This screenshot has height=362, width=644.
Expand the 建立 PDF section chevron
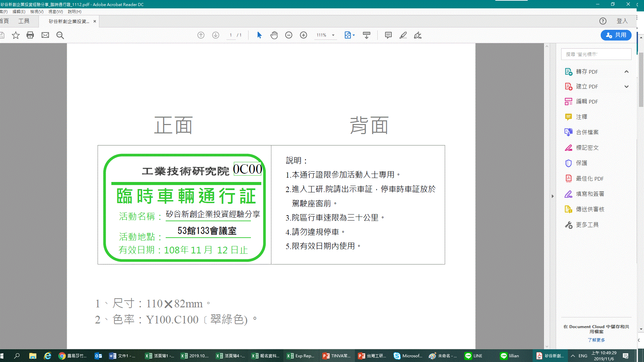[x=627, y=86]
